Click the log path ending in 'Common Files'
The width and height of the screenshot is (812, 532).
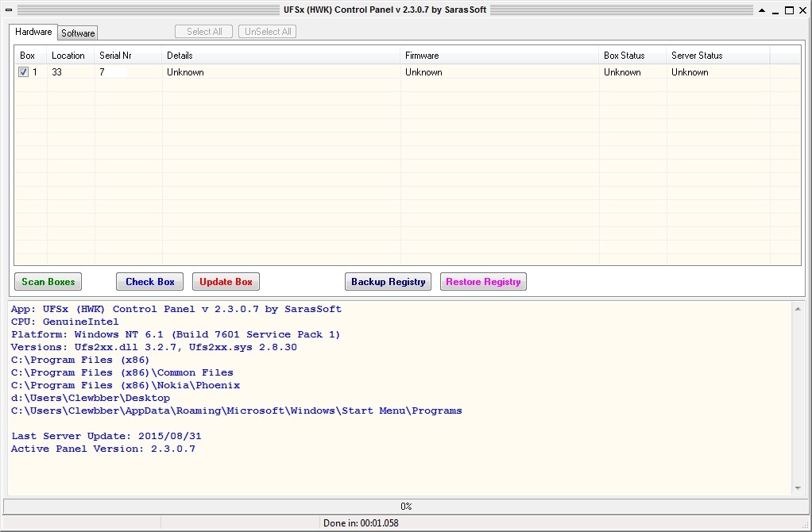122,372
